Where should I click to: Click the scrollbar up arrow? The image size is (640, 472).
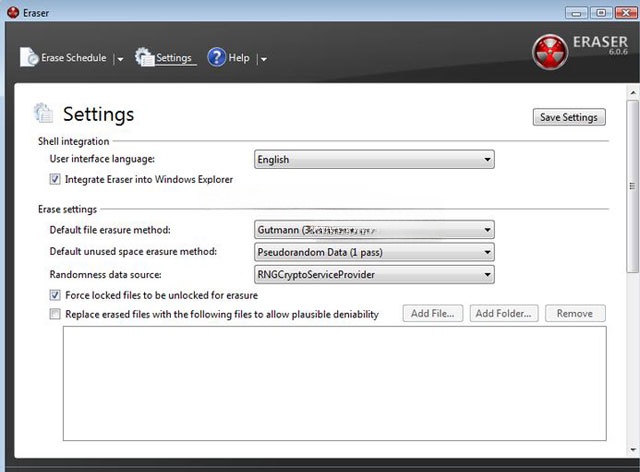tap(633, 93)
